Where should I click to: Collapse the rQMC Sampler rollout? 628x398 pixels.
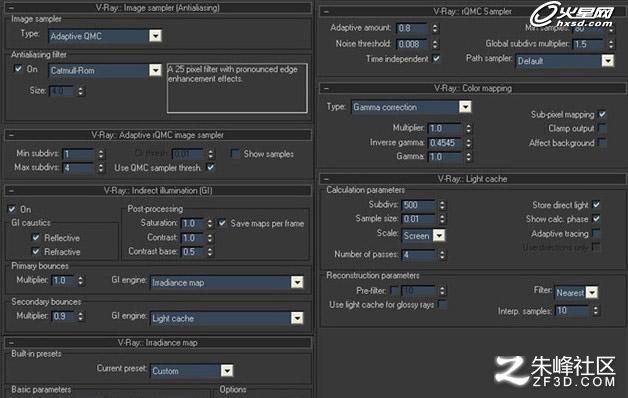coord(326,12)
